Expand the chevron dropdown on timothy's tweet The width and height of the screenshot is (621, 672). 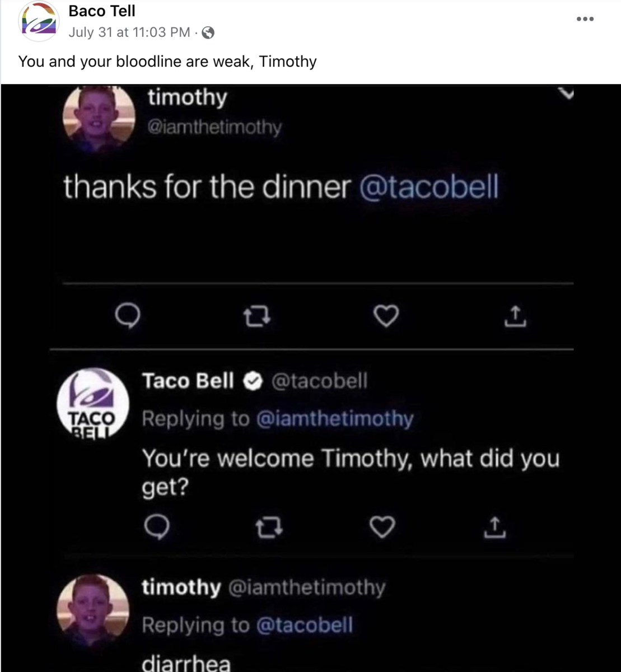tap(567, 95)
